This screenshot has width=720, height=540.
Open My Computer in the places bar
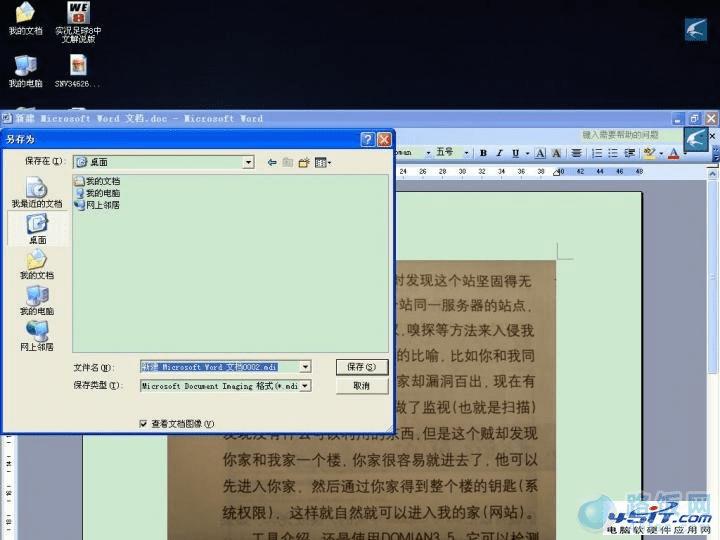[x=37, y=300]
